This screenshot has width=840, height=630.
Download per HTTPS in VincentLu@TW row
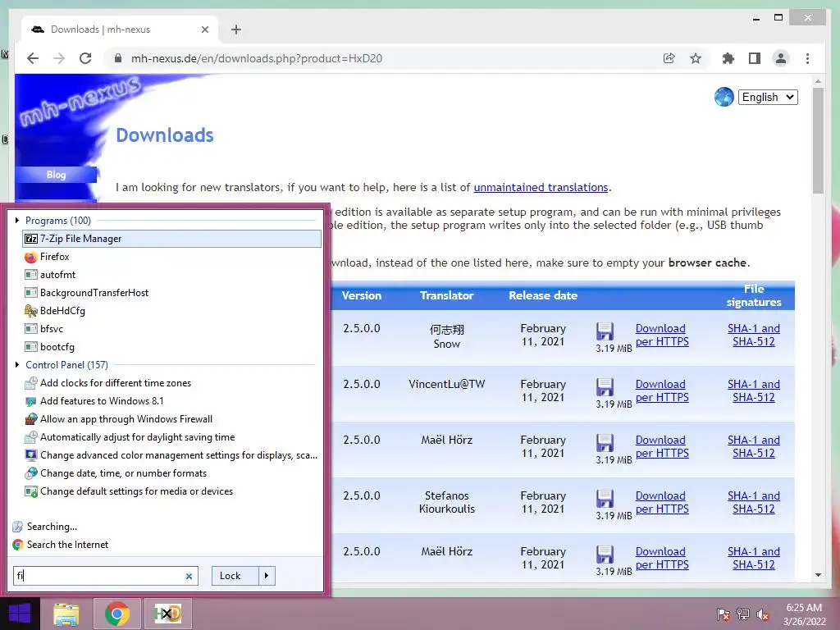click(662, 390)
